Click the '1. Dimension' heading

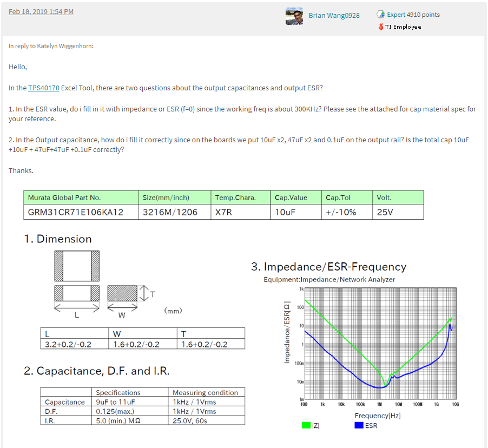(x=58, y=239)
